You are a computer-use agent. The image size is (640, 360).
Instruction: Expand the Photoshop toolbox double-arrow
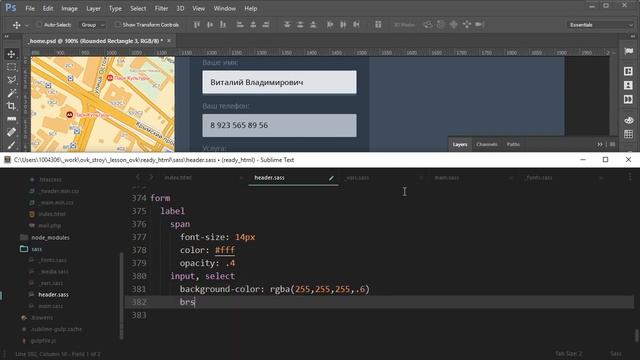(7, 36)
